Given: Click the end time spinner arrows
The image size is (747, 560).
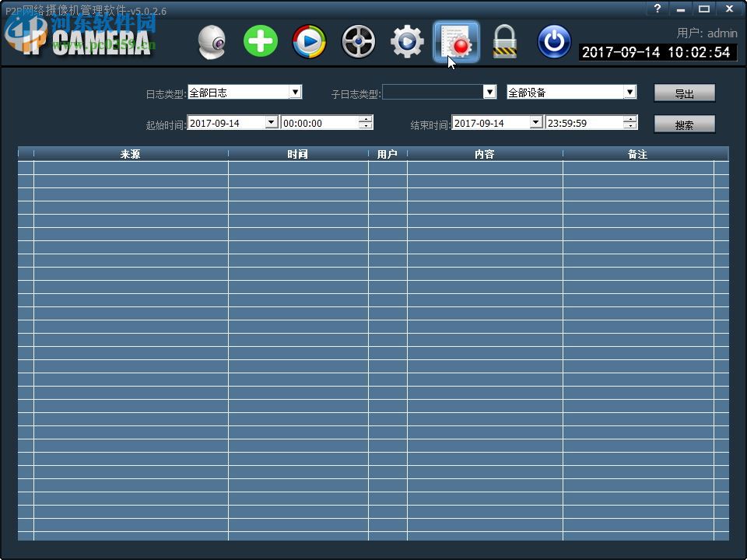Looking at the screenshot, I should click(x=630, y=123).
